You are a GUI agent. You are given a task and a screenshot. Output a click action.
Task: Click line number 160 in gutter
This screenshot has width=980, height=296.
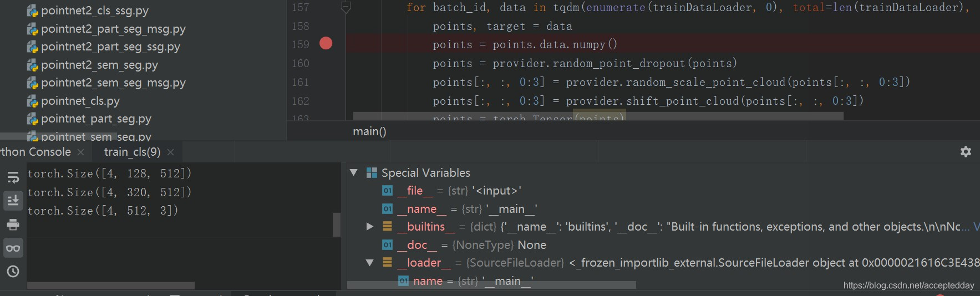[301, 63]
